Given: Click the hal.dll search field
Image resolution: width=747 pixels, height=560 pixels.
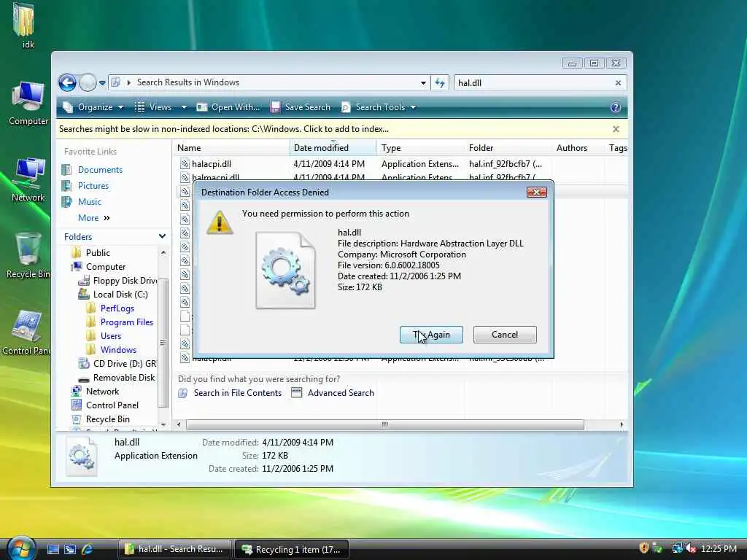Looking at the screenshot, I should tap(533, 83).
